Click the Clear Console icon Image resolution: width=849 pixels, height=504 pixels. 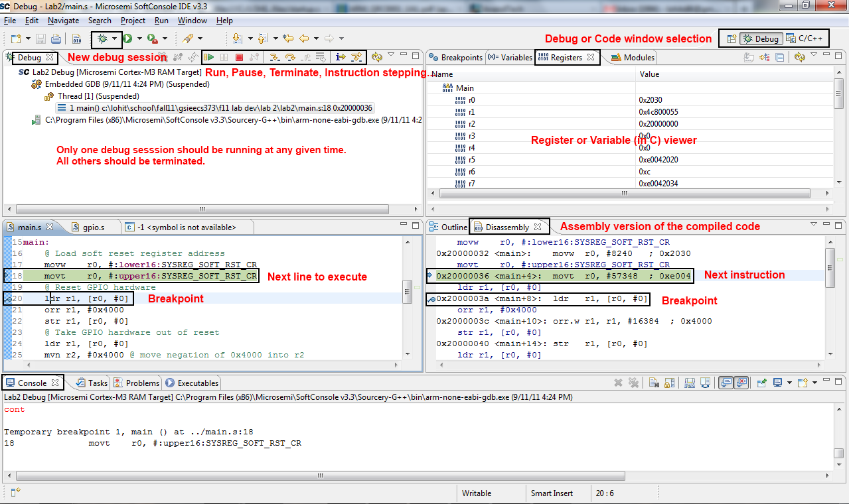(x=654, y=383)
